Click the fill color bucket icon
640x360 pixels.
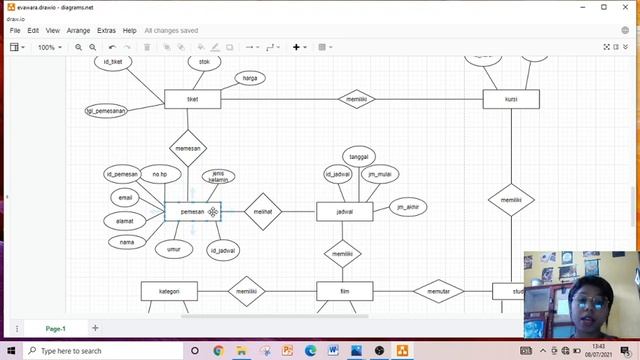[201, 47]
